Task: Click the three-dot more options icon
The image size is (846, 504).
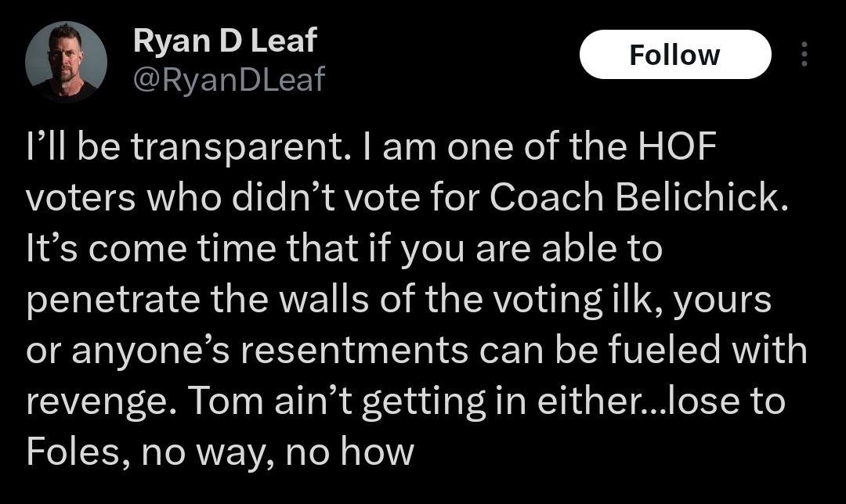Action: click(804, 55)
